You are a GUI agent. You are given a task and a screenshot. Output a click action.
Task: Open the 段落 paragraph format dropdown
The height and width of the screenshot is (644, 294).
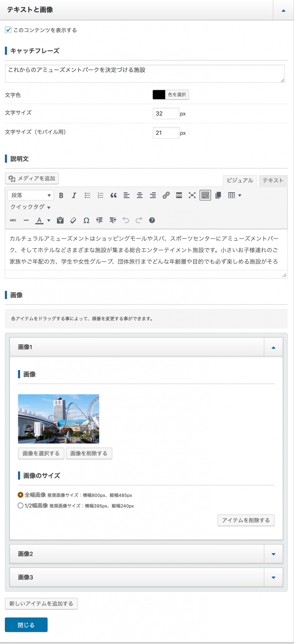pos(31,195)
